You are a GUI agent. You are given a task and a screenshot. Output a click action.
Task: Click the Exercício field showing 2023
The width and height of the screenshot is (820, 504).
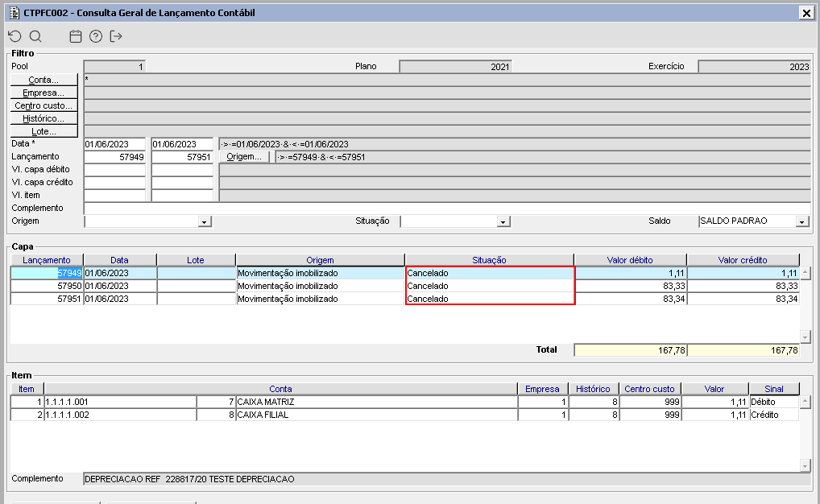tap(755, 66)
